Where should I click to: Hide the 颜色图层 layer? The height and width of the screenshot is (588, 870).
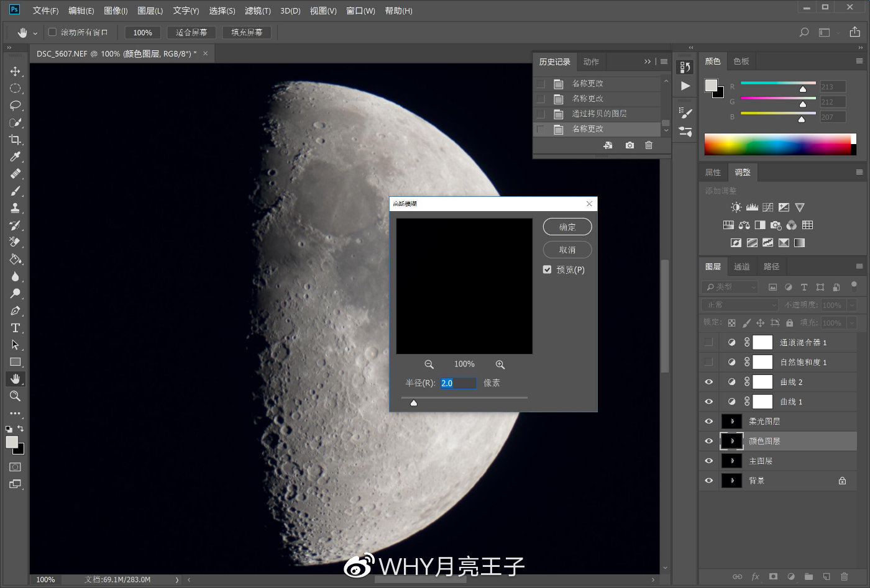[x=708, y=441]
